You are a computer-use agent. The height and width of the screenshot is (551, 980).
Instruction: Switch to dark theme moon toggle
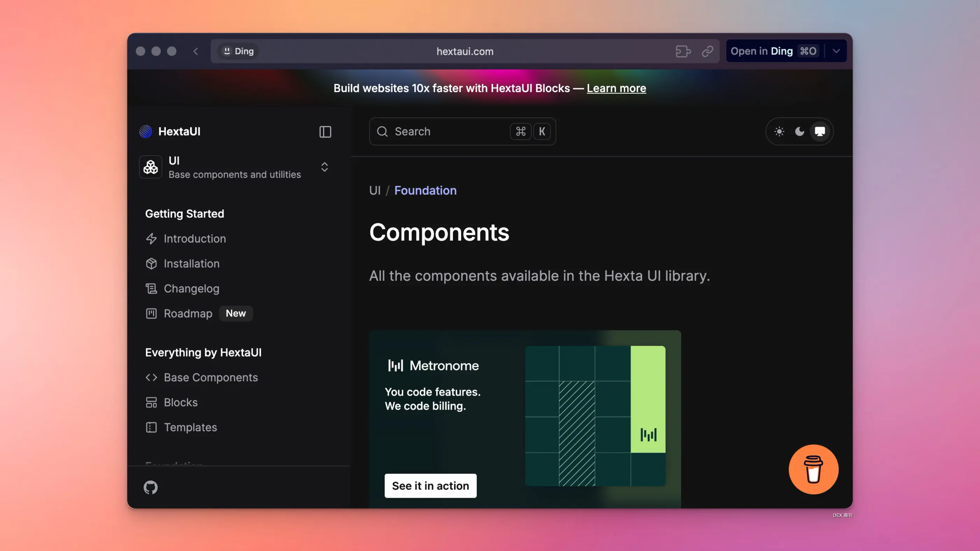click(799, 132)
